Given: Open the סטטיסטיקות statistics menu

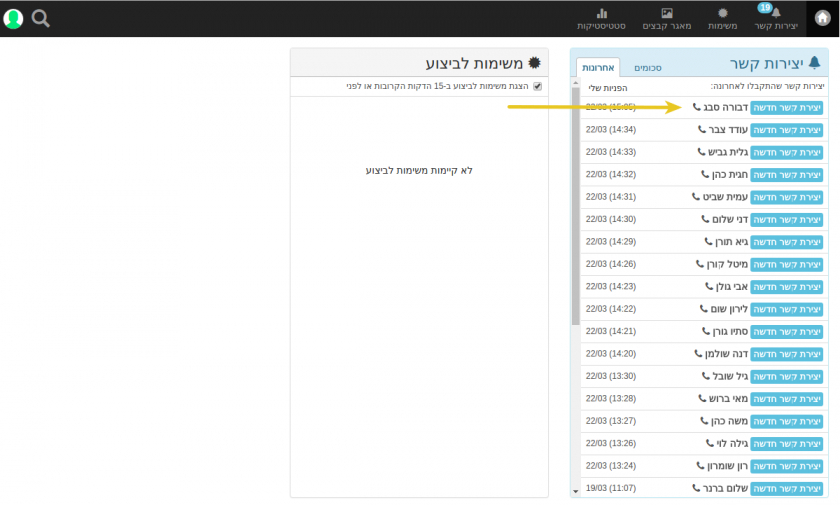Looking at the screenshot, I should (601, 18).
